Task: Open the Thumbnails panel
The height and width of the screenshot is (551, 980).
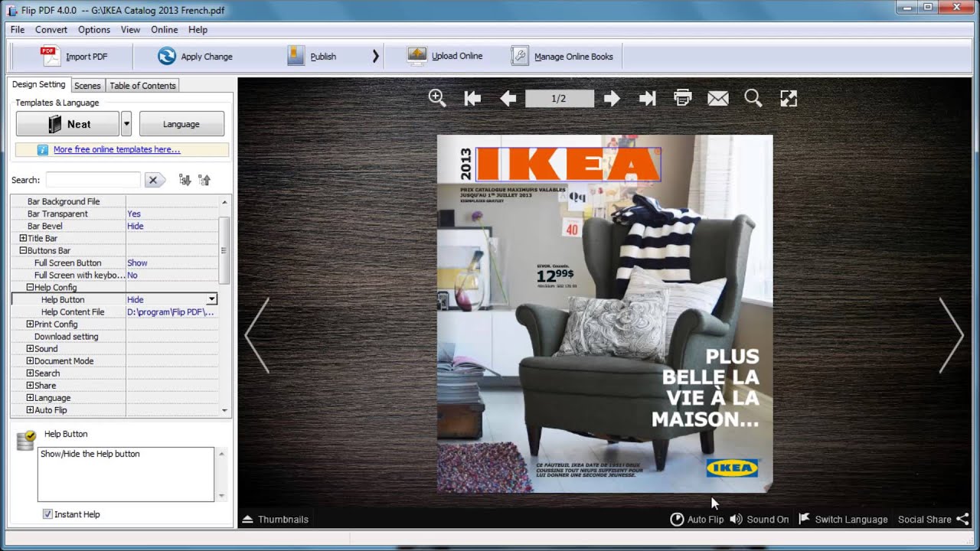Action: pos(276,519)
